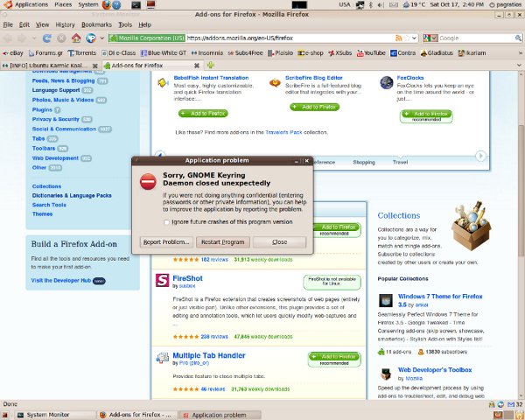
Task: Open the eBay bookmark in the toolbar
Action: [x=13, y=52]
